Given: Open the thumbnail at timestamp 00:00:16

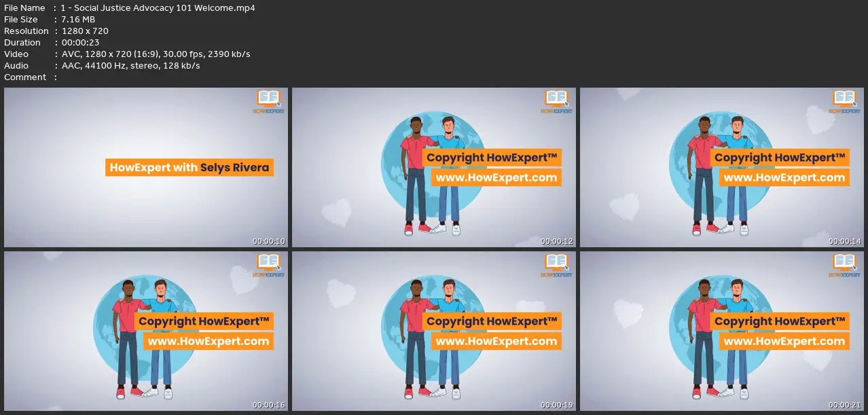Looking at the screenshot, I should (146, 331).
